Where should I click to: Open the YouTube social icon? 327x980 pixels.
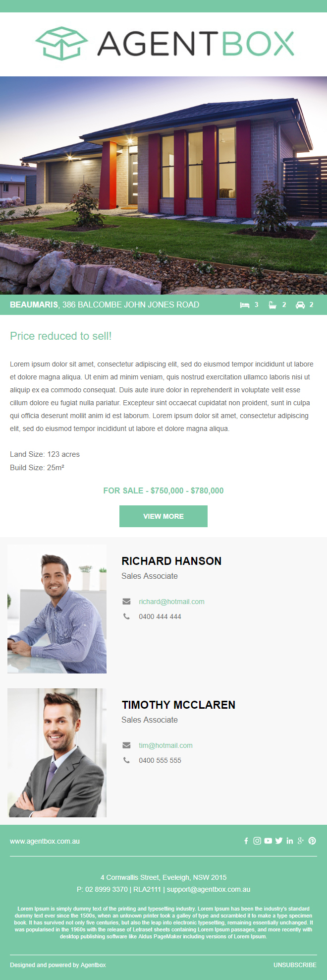[x=268, y=841]
